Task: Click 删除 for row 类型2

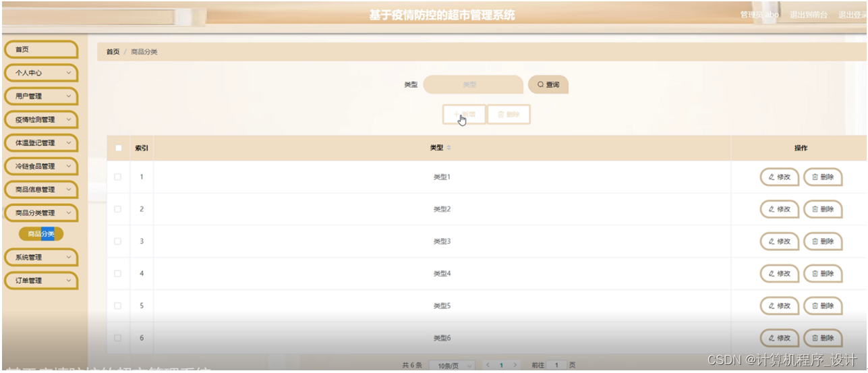Action: (823, 209)
